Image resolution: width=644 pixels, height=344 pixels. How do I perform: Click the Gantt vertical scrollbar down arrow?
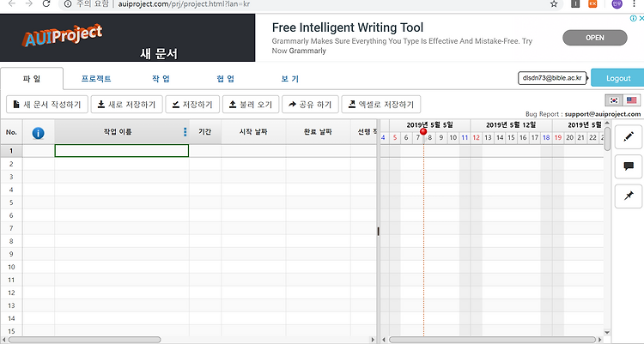click(607, 333)
